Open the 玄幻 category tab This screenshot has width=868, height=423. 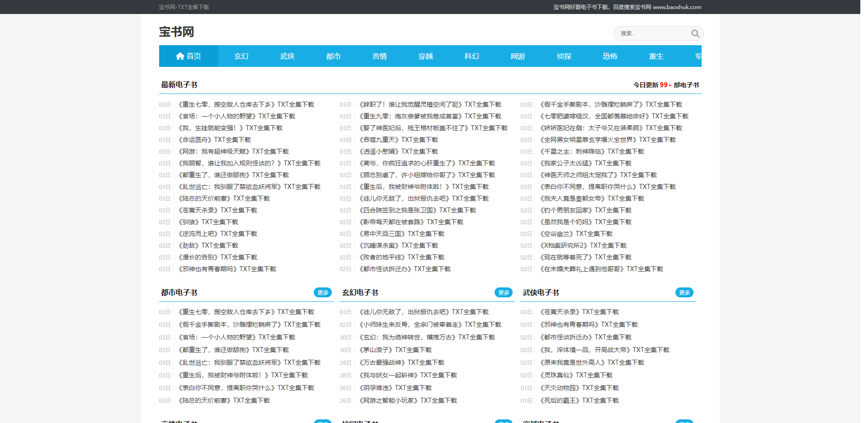click(x=241, y=56)
